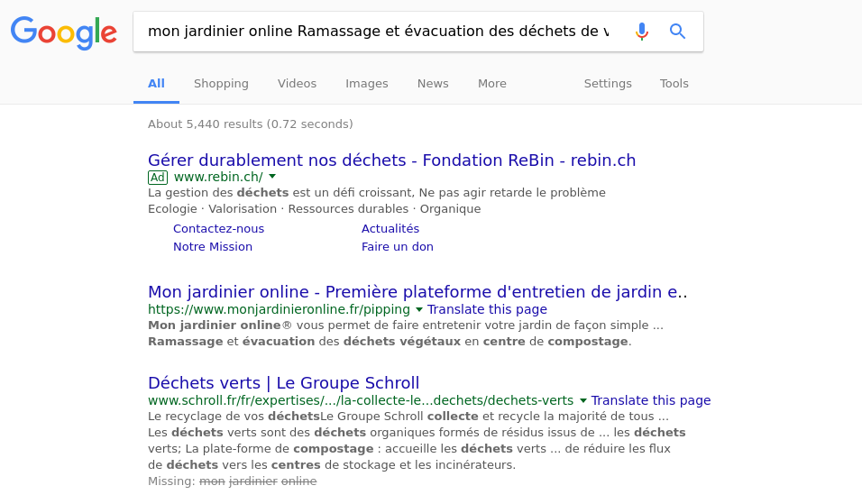The image size is (862, 504).
Task: Click the Google logo
Action: coord(64,33)
